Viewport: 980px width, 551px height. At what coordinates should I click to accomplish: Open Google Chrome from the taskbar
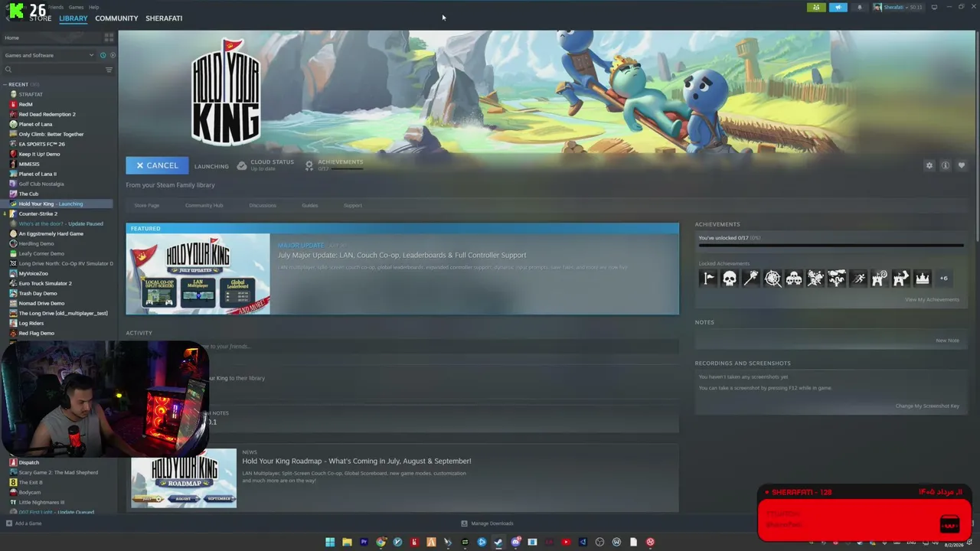tap(381, 542)
